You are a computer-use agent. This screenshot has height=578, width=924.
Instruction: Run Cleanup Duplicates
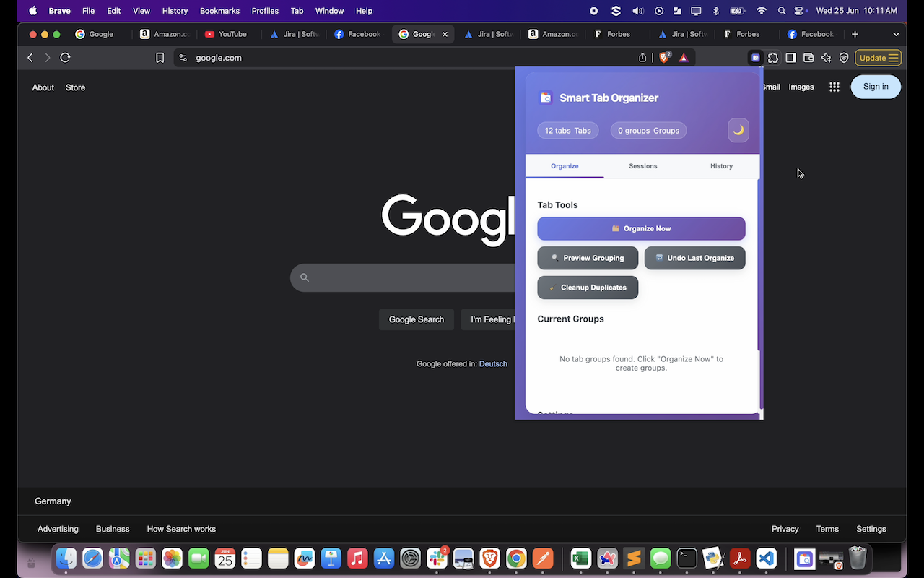(588, 288)
